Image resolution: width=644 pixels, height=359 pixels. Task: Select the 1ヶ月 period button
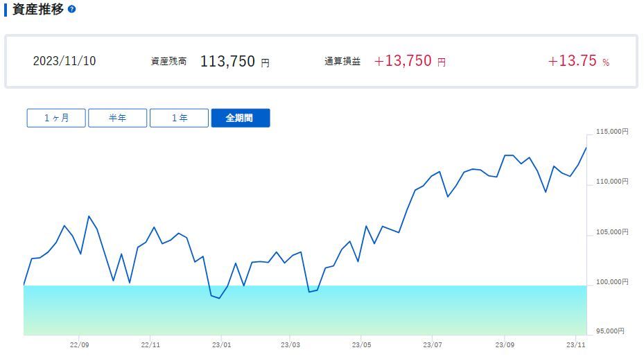coord(57,118)
